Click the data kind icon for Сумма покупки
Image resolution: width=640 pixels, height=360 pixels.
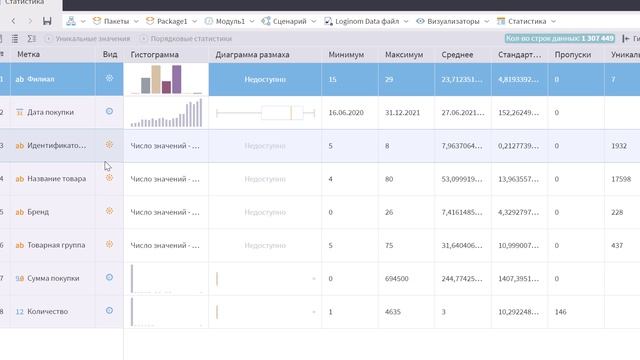tap(109, 277)
